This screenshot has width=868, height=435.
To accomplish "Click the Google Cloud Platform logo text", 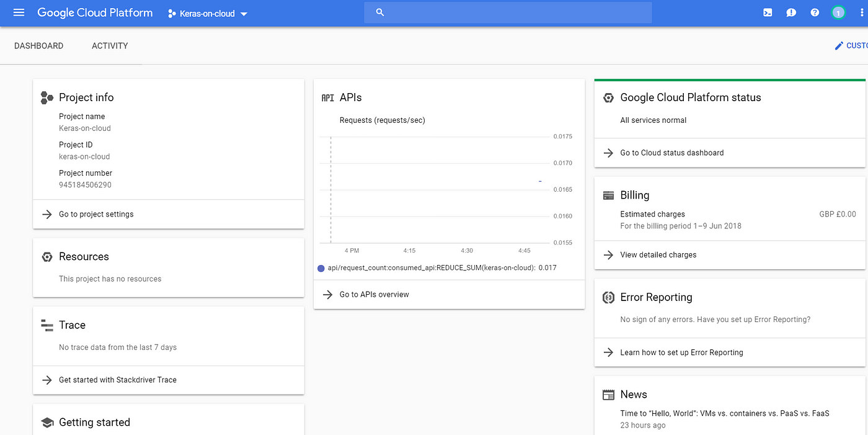I will click(95, 12).
